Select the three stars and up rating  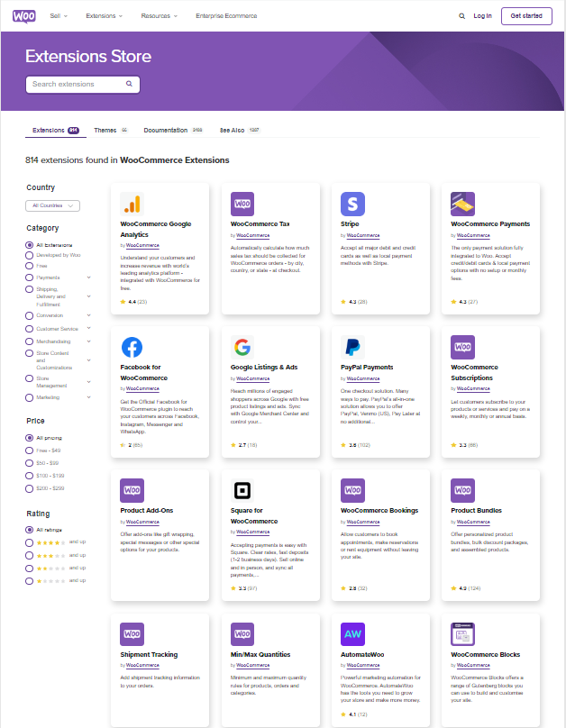pos(29,556)
